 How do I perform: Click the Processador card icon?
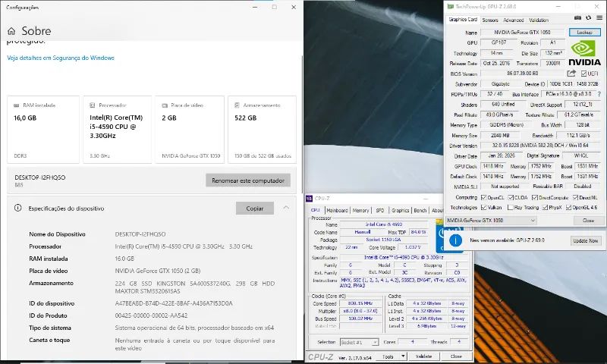click(92, 105)
